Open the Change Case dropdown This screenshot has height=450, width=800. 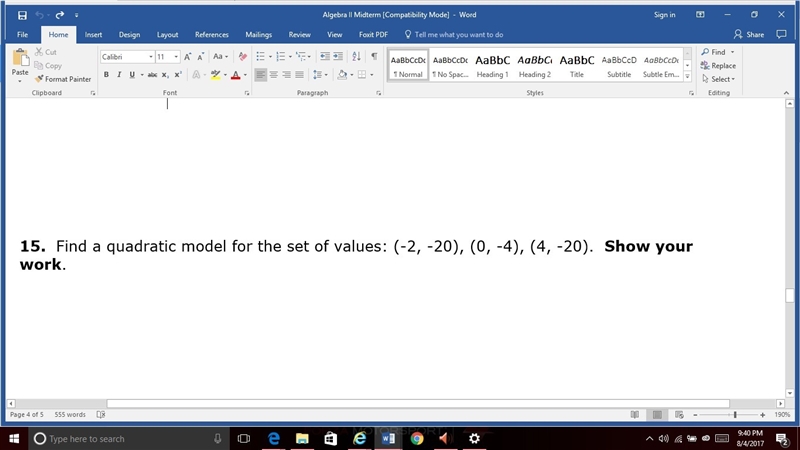pos(220,57)
